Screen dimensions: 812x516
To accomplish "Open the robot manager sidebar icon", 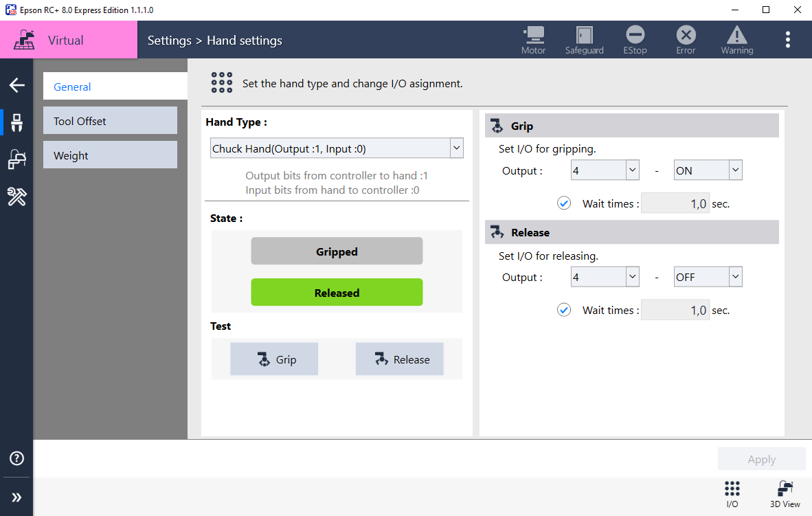I will coord(16,159).
